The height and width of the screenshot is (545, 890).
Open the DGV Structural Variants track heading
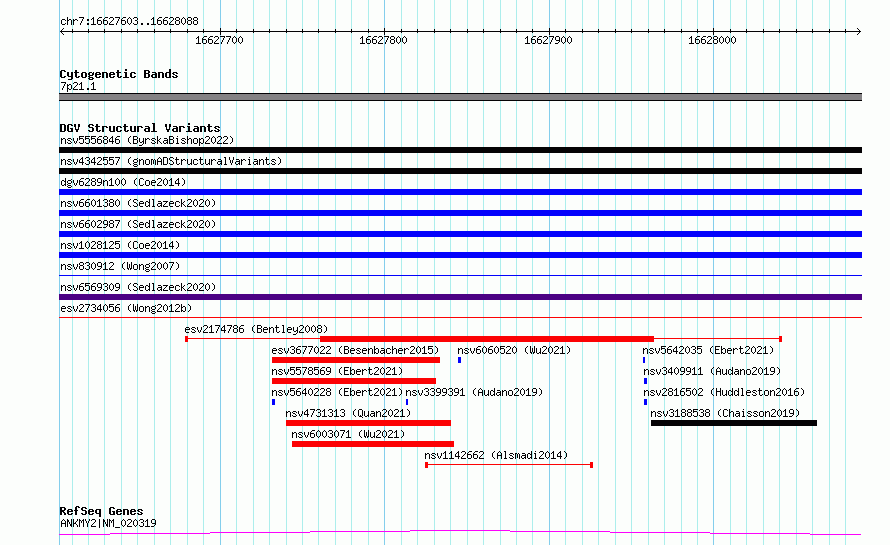pyautogui.click(x=140, y=128)
